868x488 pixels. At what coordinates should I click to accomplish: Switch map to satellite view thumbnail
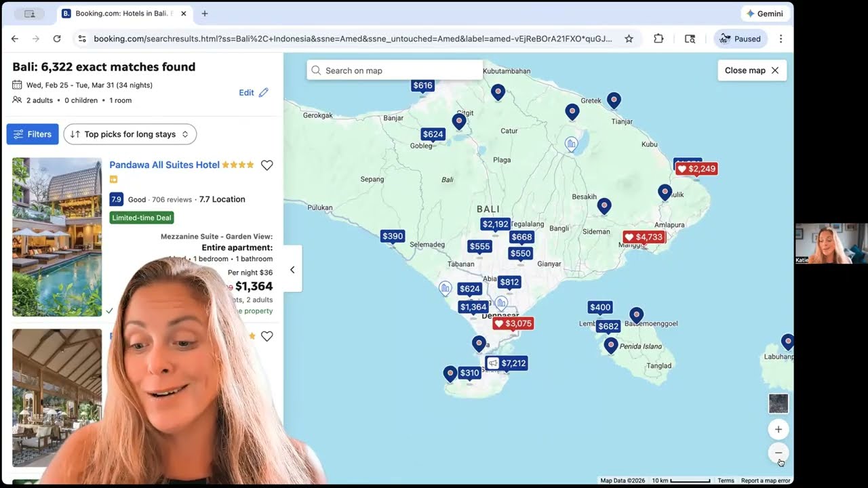pos(778,404)
